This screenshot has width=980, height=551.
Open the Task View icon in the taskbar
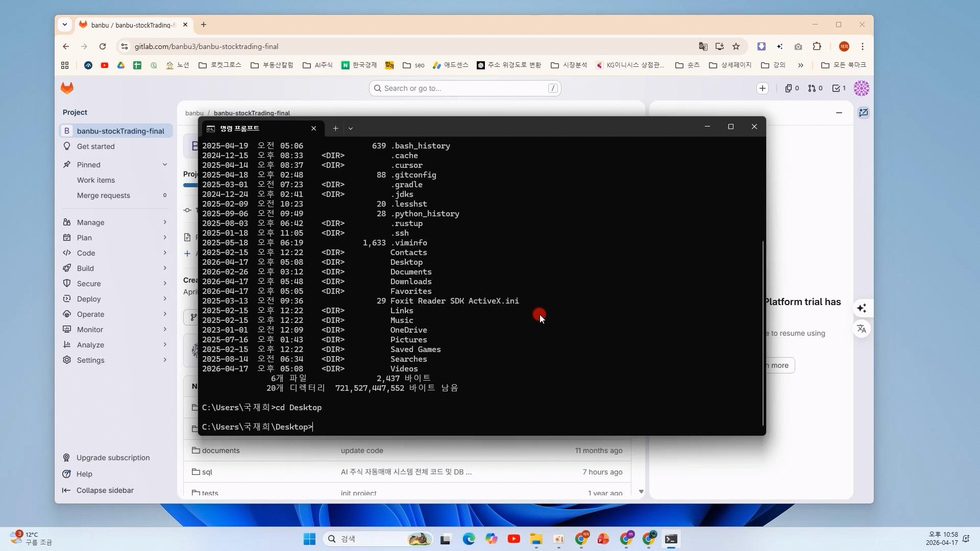tap(446, 539)
